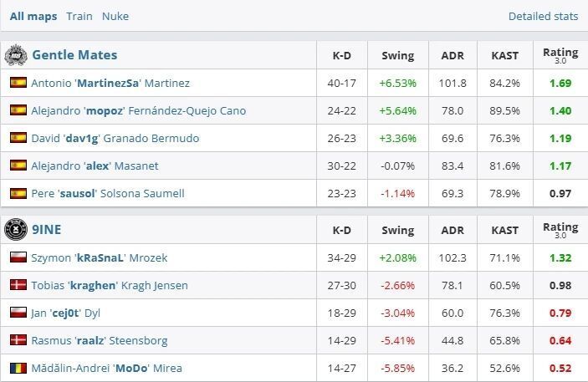Click the Polish flag beside cej0t
This screenshot has width=588, height=382.
coord(18,313)
